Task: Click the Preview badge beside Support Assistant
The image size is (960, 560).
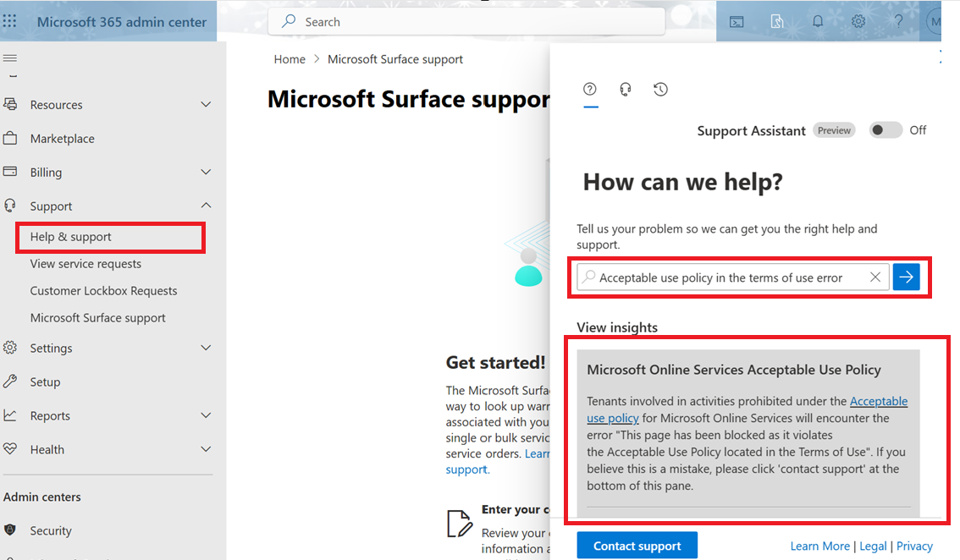Action: click(x=834, y=130)
